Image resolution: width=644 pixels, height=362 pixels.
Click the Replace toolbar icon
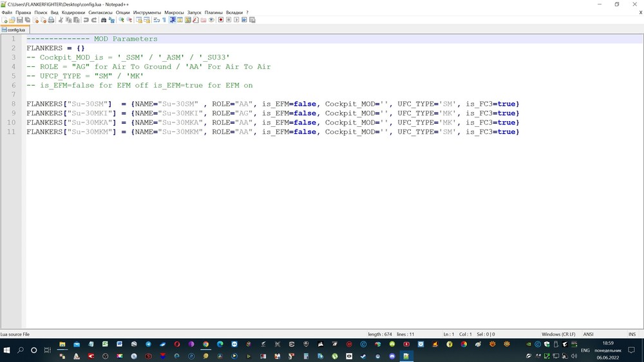pos(112,20)
